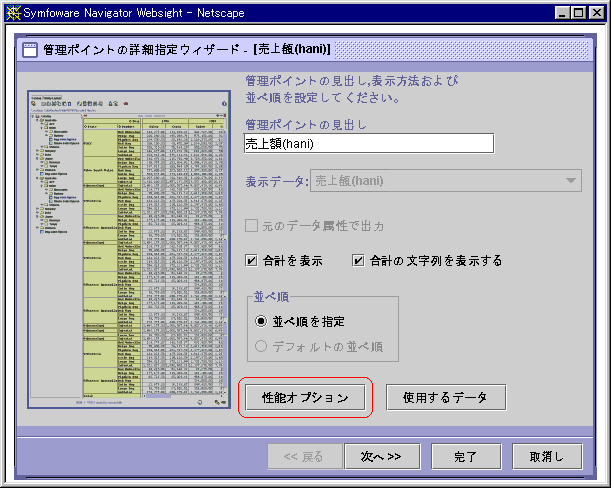The image size is (611, 488).
Task: Toggle 合計の文字列を表示する checkbox
Action: (x=358, y=261)
